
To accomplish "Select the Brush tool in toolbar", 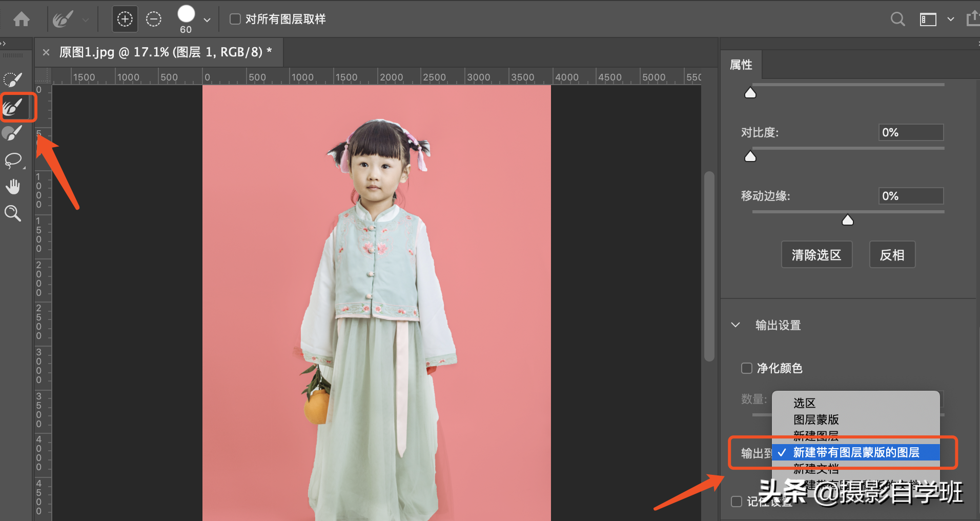I will click(x=12, y=133).
